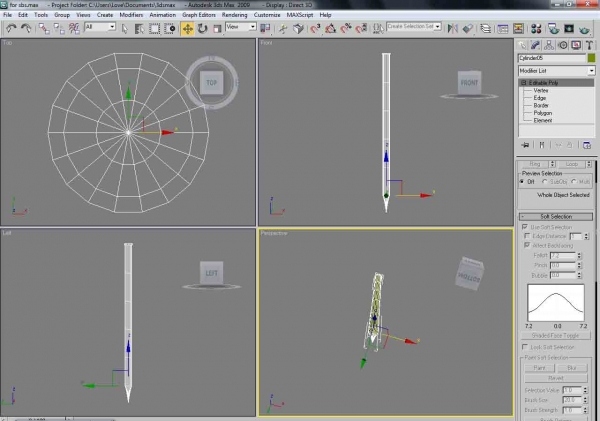Open the Curve Editor icon
The image size is (600, 421).
click(x=503, y=28)
